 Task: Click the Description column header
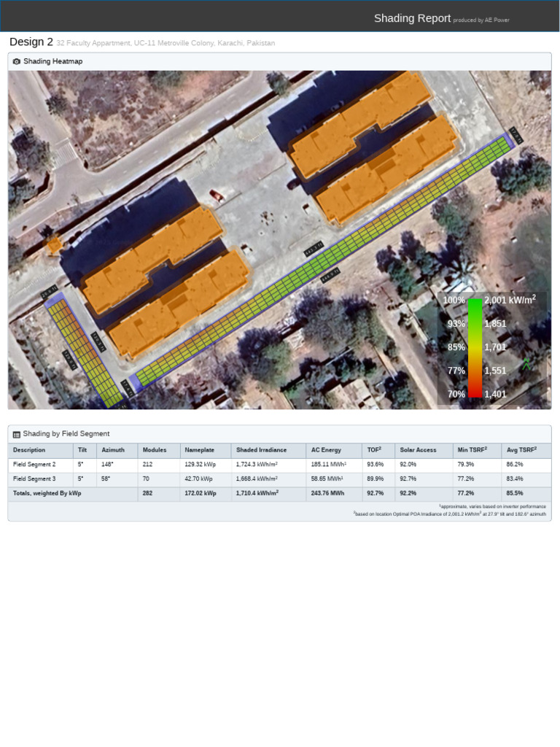pyautogui.click(x=29, y=450)
